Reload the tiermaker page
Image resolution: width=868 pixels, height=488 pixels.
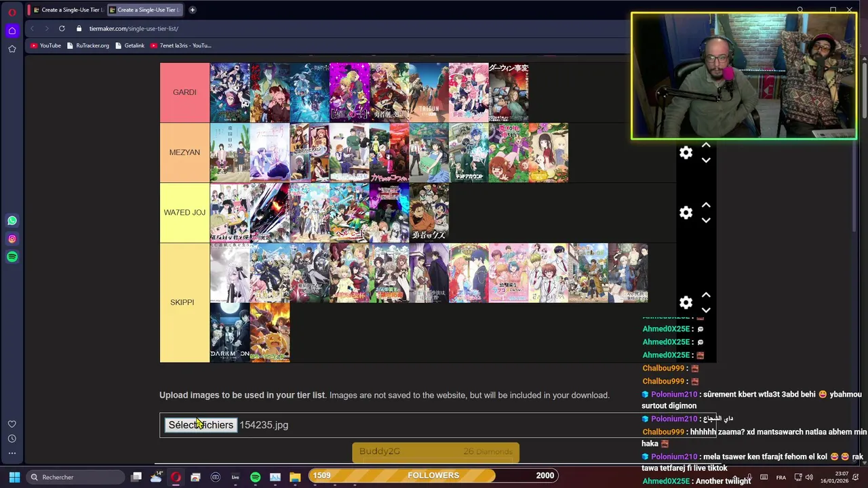62,28
